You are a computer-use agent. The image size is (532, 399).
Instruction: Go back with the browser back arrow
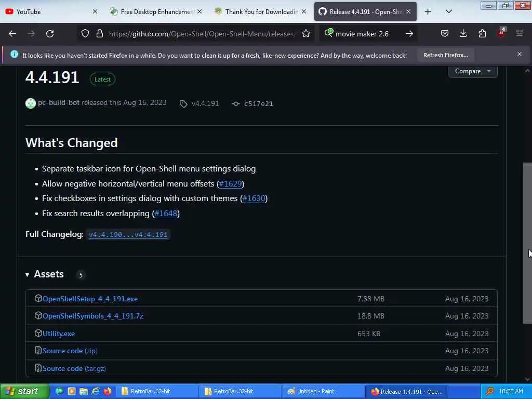(x=12, y=34)
